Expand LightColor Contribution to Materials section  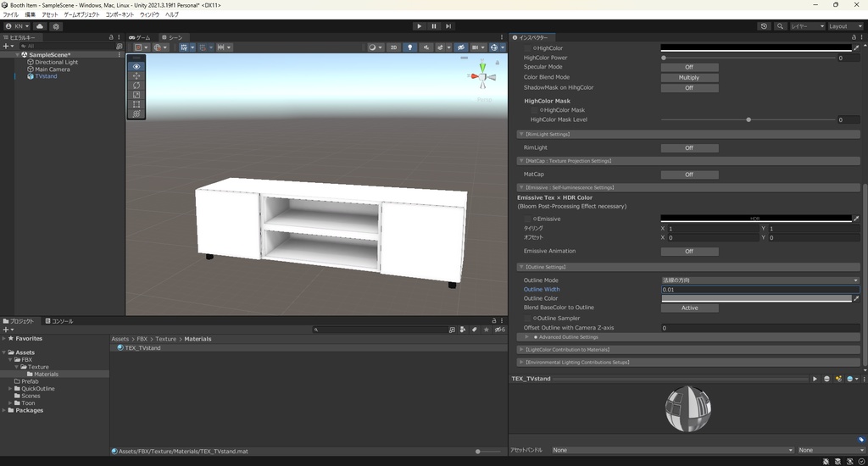pos(688,349)
